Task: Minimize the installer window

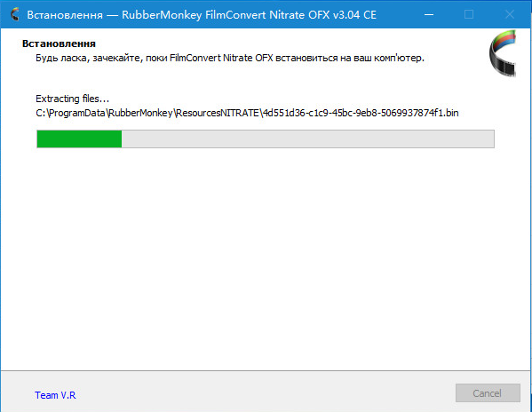Action: tap(429, 14)
